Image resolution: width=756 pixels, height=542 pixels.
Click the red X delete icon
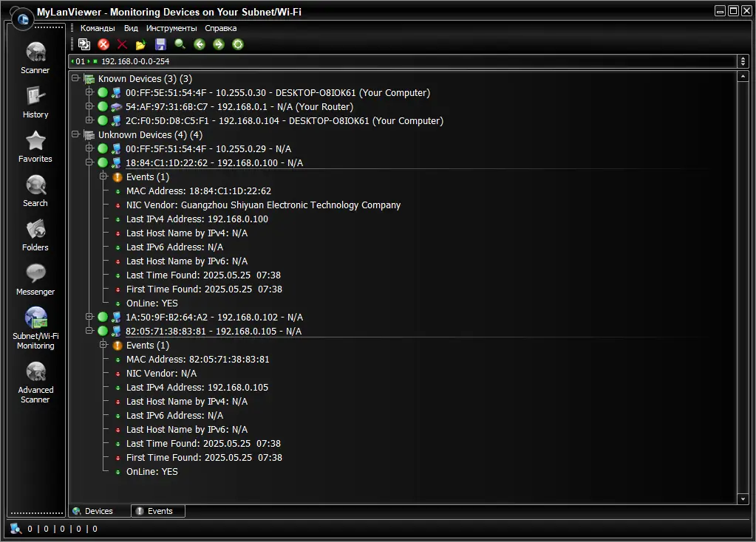(x=122, y=44)
